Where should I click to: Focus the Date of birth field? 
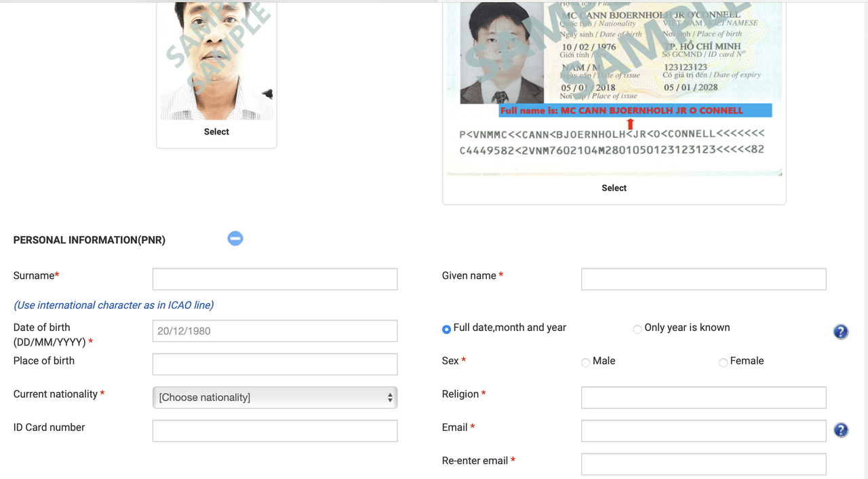[x=275, y=331]
